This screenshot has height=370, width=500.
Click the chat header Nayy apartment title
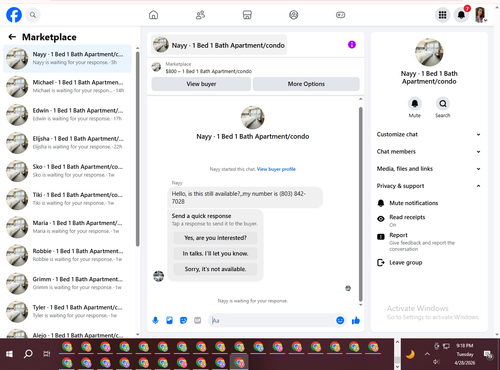pos(219,45)
